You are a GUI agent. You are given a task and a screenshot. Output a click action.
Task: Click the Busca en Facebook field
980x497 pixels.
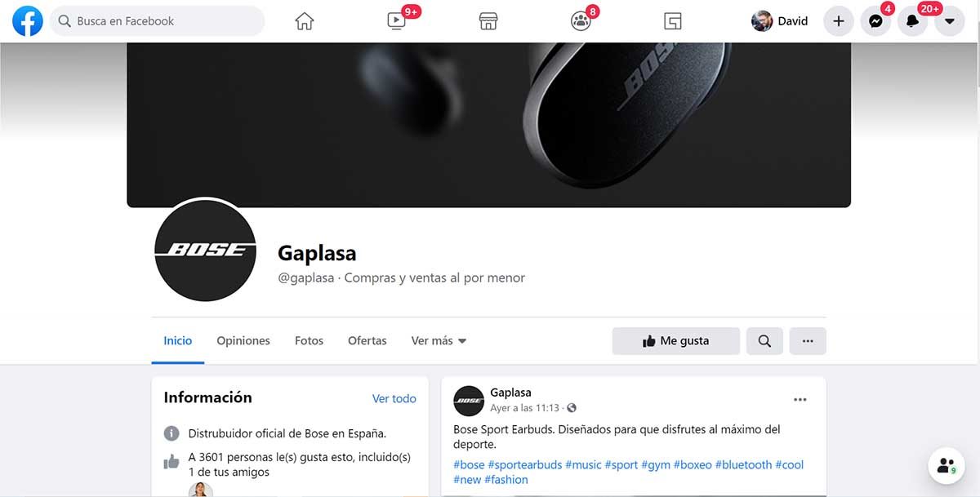[x=158, y=21]
